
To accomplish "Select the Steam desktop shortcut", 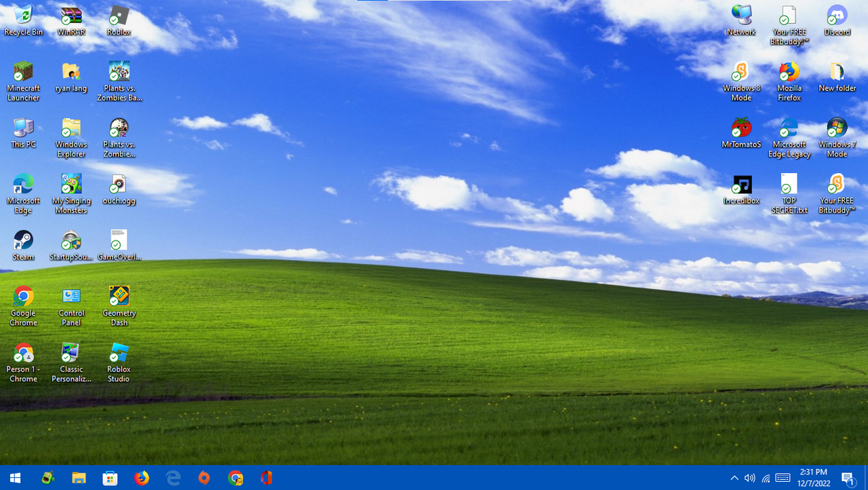I will click(23, 246).
